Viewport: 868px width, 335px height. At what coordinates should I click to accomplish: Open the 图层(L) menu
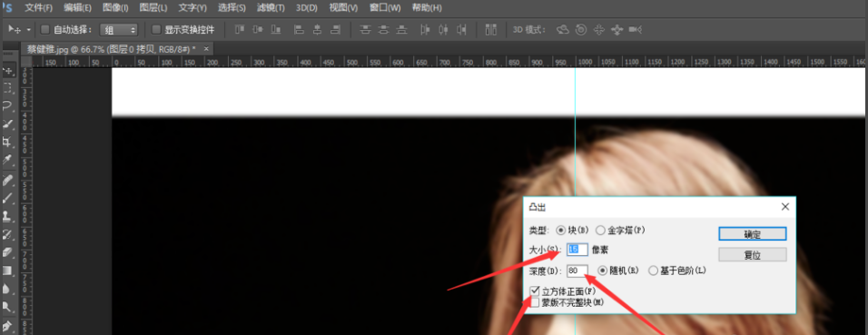click(153, 8)
